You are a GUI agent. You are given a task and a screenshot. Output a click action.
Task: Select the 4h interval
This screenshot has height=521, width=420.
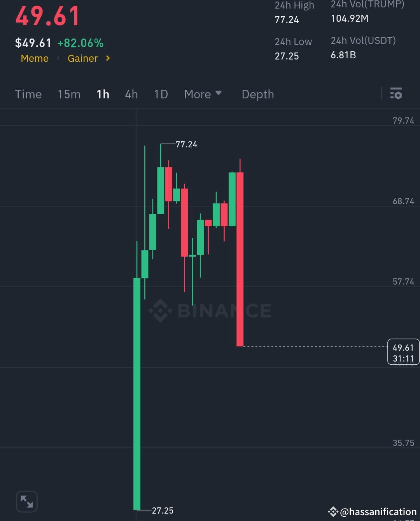click(131, 94)
